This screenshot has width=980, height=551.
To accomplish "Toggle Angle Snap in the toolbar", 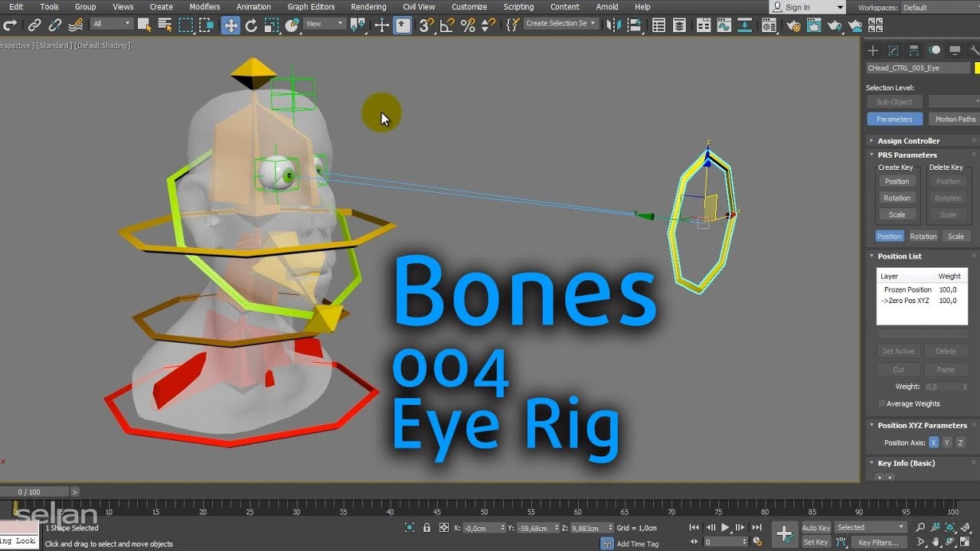I will 447,24.
